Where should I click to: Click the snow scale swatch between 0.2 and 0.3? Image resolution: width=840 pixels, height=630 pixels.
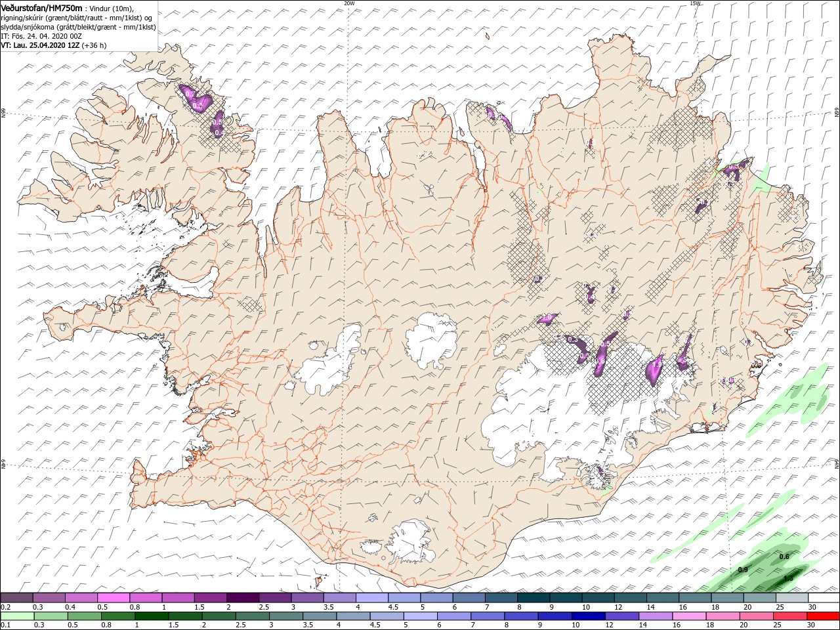tap(16, 598)
